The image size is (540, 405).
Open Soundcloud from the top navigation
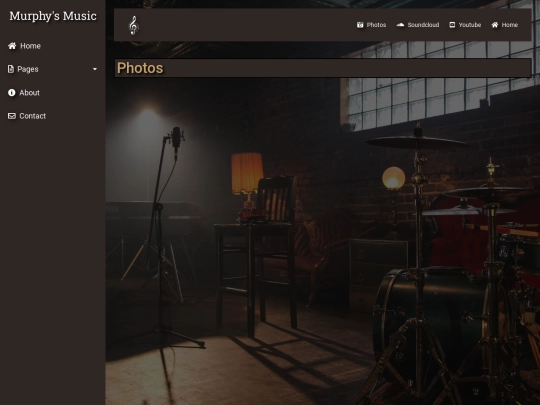coord(418,25)
